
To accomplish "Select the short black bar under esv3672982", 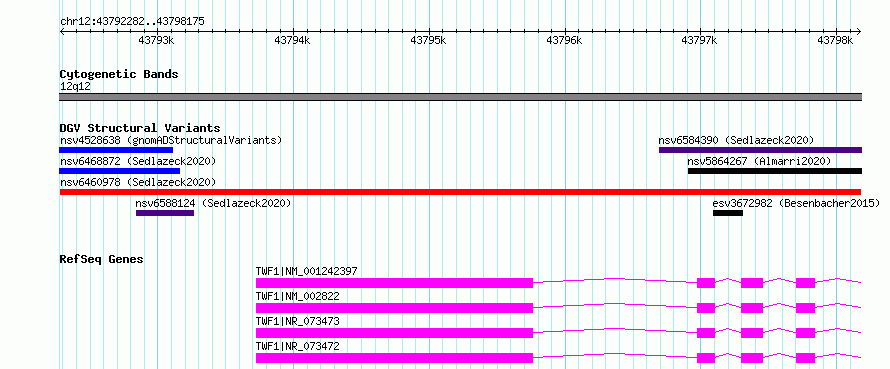I will 728,213.
